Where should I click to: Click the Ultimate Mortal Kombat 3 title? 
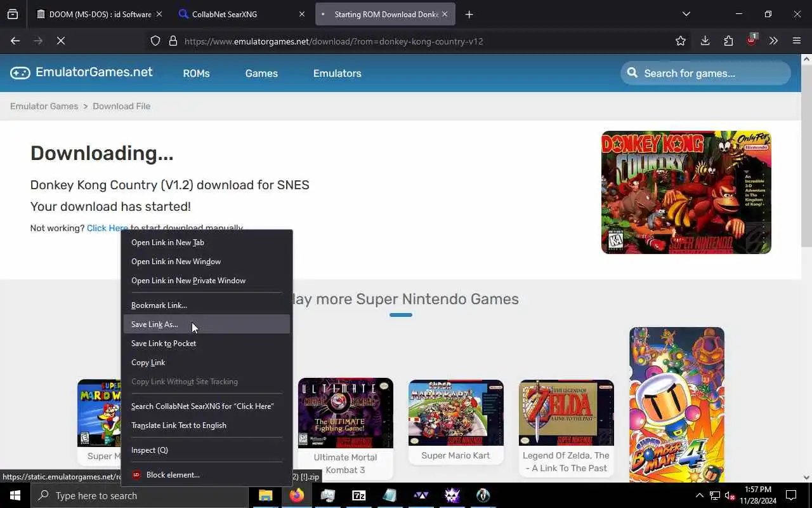click(x=345, y=464)
